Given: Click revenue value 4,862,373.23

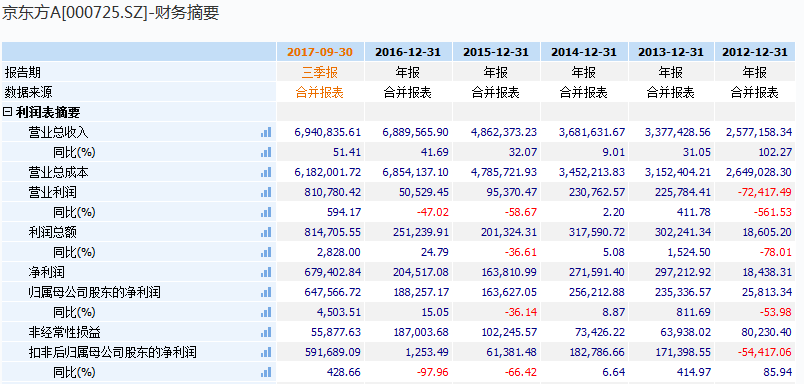Looking at the screenshot, I should 504,132.
